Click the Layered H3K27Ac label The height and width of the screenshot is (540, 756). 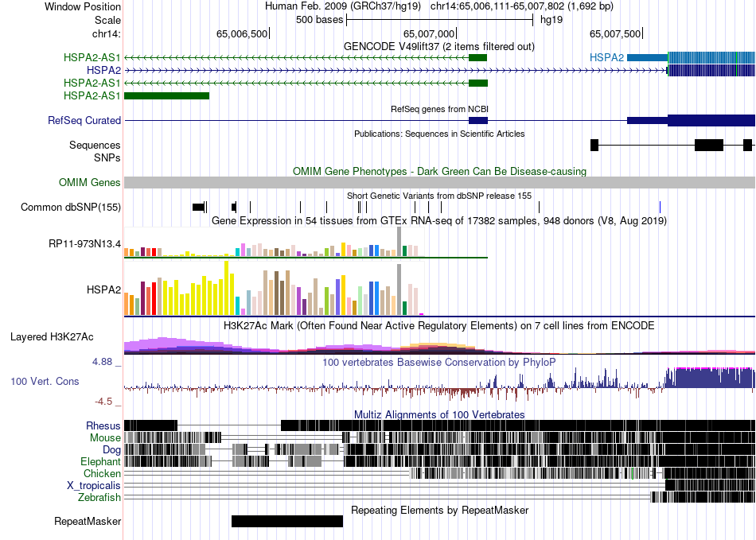point(52,336)
